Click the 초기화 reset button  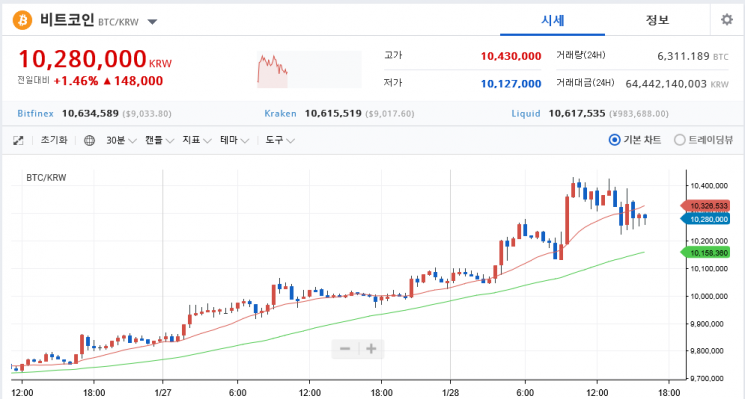54,140
